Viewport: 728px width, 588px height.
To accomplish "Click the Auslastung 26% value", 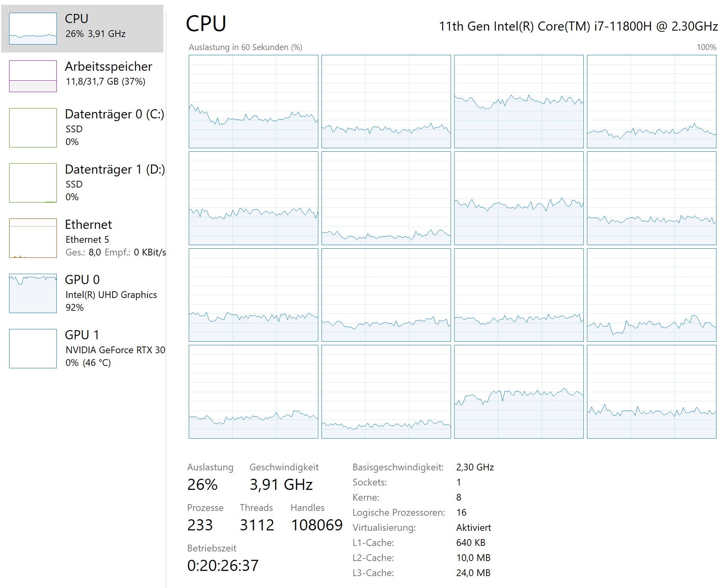I will pos(202,485).
